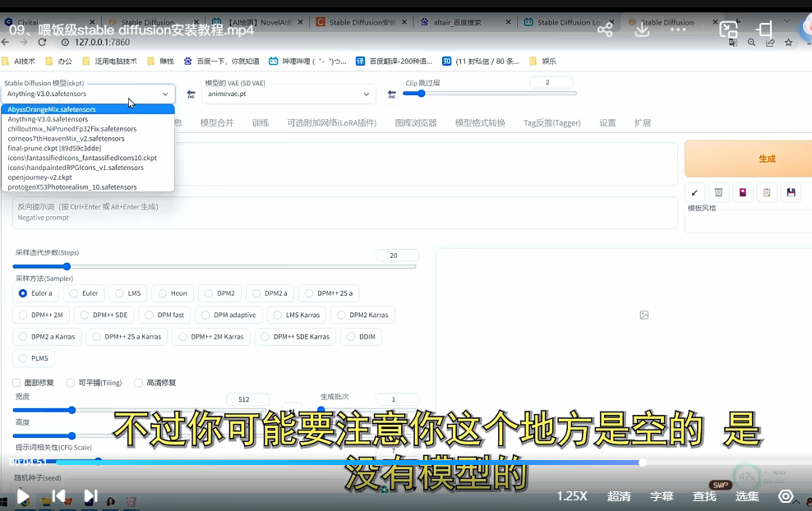The height and width of the screenshot is (511, 812).
Task: Choose handpaintedRPGIcons_v1.safetensors model
Action: pyautogui.click(x=88, y=168)
